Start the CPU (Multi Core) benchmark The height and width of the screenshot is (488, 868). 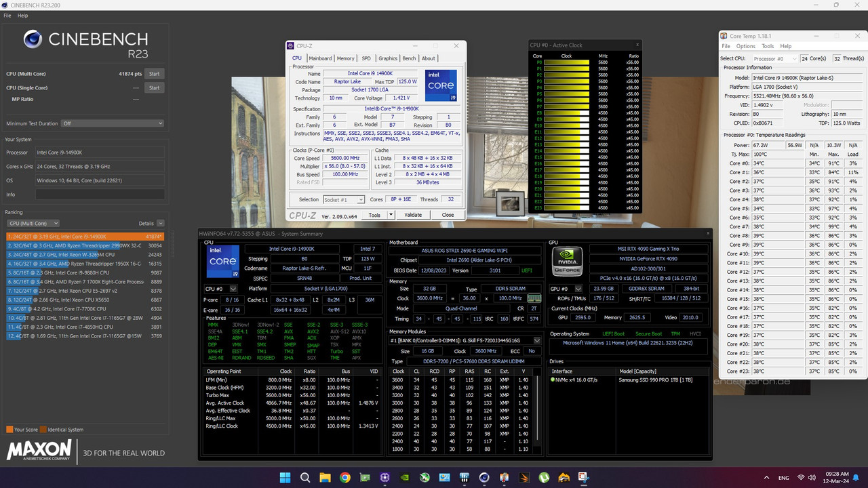(155, 74)
